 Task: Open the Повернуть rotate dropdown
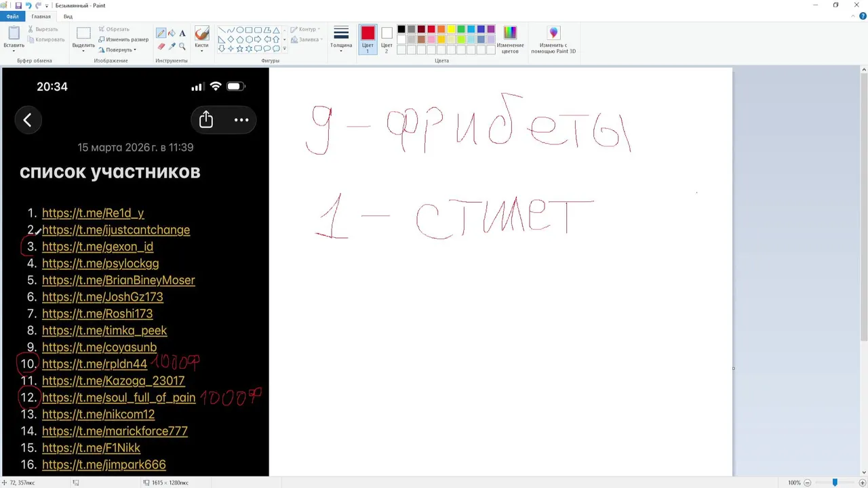click(117, 49)
